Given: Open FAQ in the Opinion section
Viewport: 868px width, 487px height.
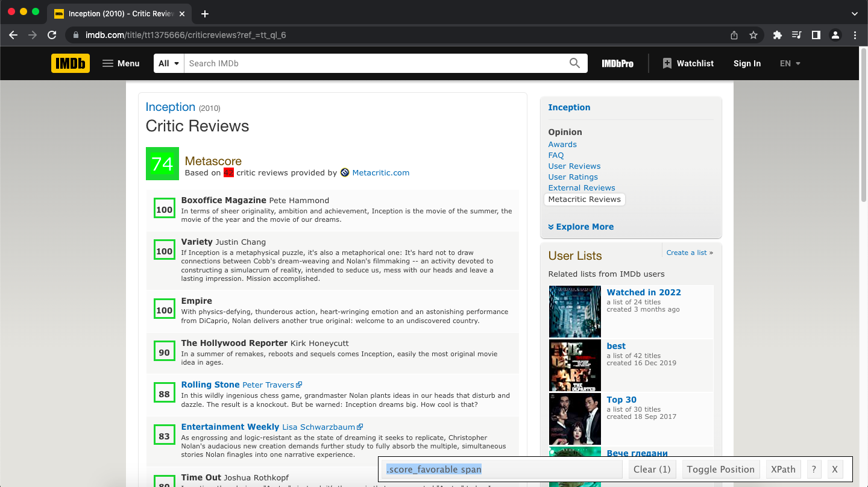Looking at the screenshot, I should coord(556,156).
